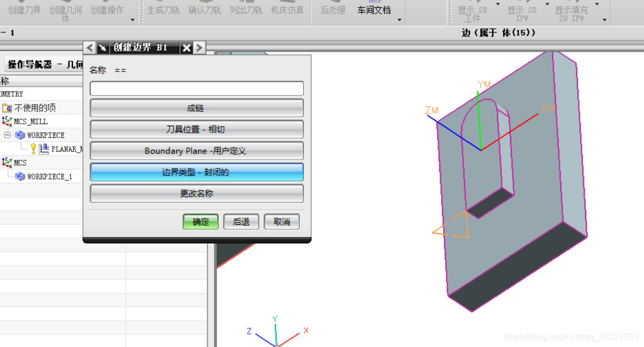Click 边界类型 - 封闭的 button
644x347 pixels.
(197, 172)
